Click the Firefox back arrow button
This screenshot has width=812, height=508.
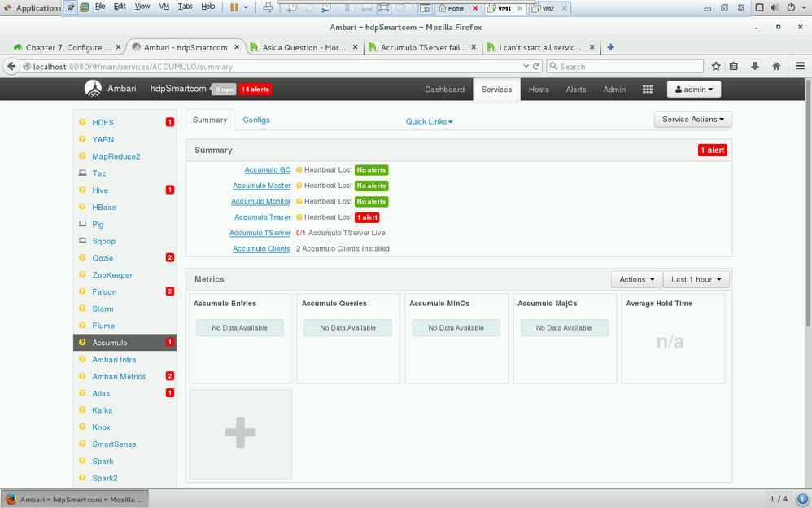pos(11,67)
